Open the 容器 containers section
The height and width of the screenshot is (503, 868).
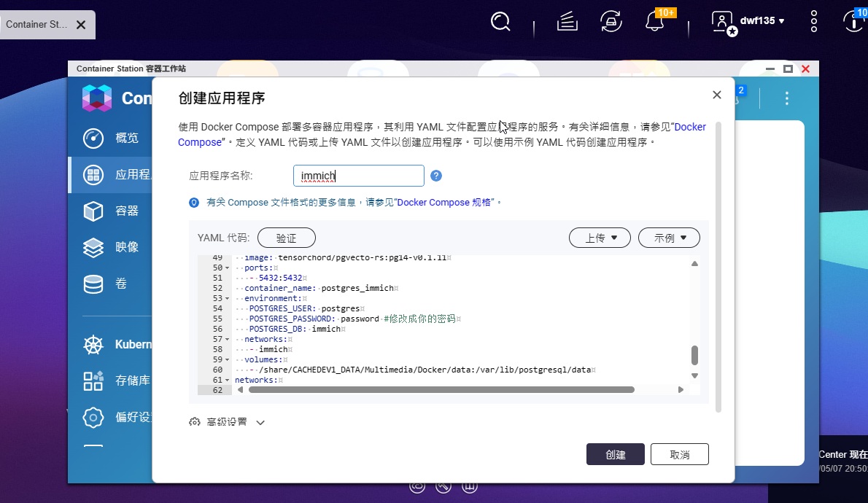(x=111, y=211)
